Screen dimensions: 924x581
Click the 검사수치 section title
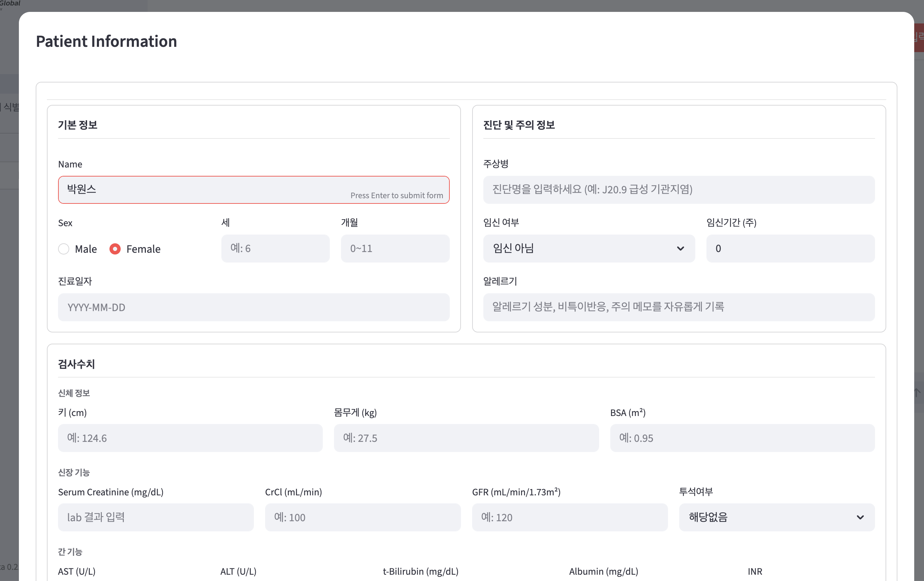(76, 364)
